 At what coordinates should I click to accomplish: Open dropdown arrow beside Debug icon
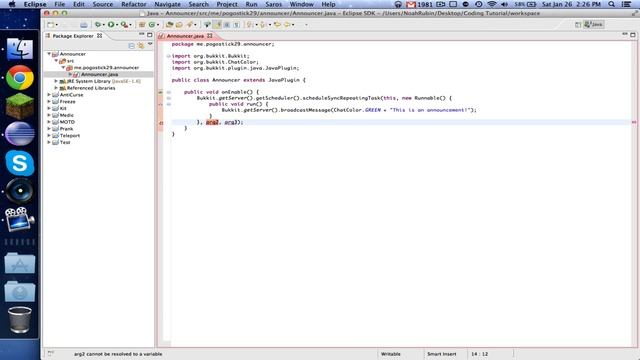click(x=104, y=25)
